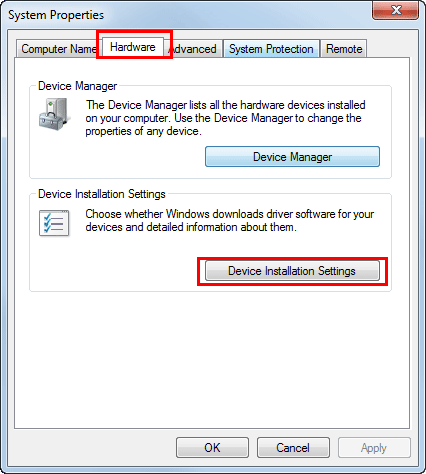Click the System Properties title bar text
This screenshot has height=474, width=426.
pyautogui.click(x=56, y=15)
